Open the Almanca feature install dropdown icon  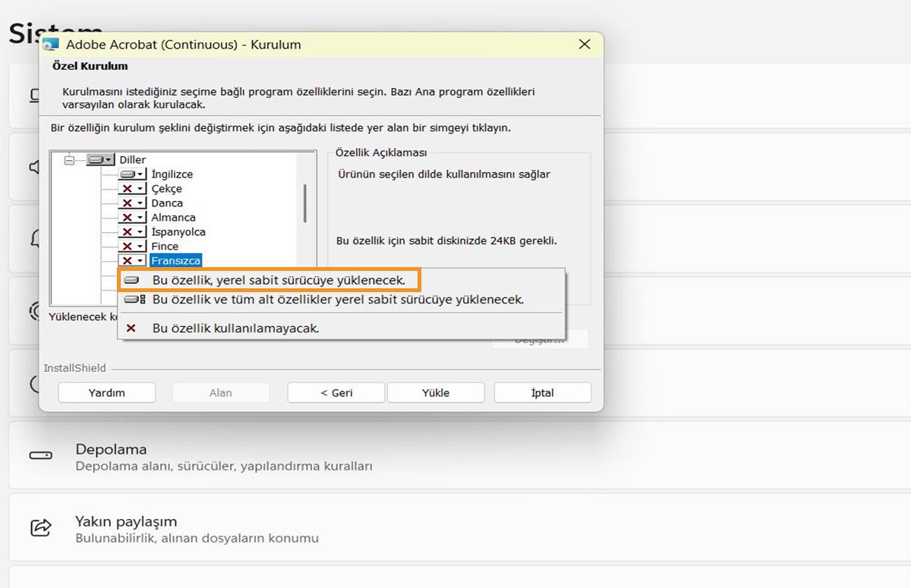tap(132, 218)
